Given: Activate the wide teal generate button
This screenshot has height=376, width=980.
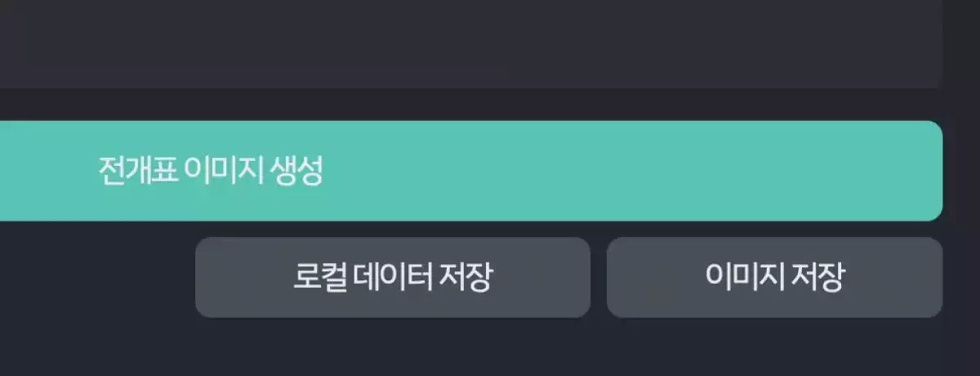Looking at the screenshot, I should tap(470, 171).
